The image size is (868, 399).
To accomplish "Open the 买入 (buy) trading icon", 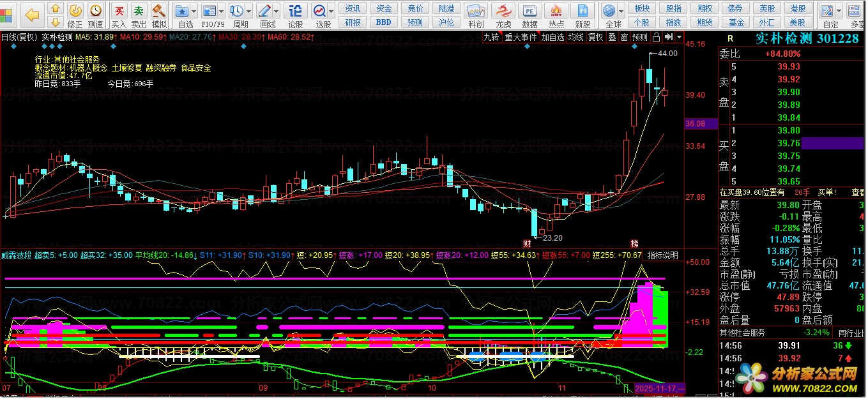I will tap(119, 15).
